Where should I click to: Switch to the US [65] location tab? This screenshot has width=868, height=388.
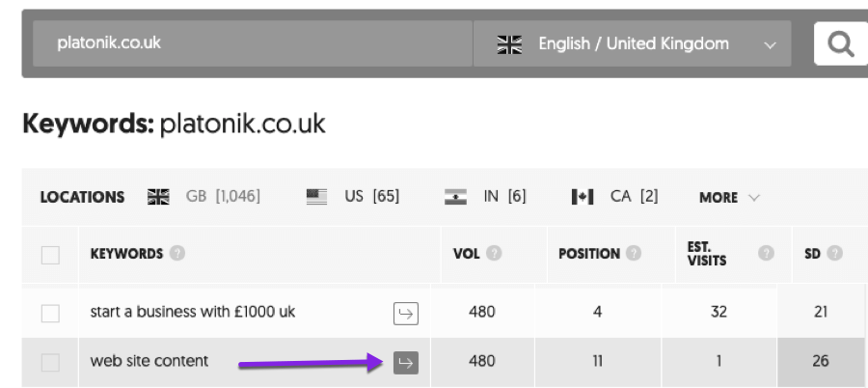coord(353,197)
